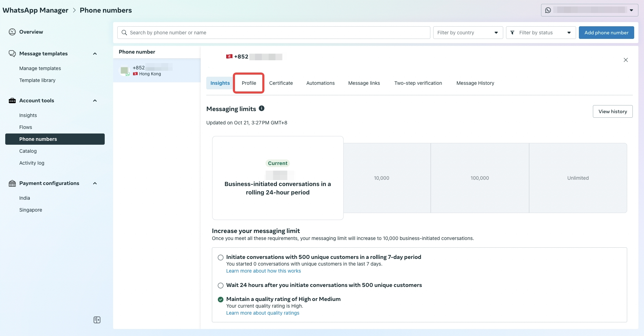Open the Two-step verification tab
The height and width of the screenshot is (336, 644).
[x=418, y=83]
